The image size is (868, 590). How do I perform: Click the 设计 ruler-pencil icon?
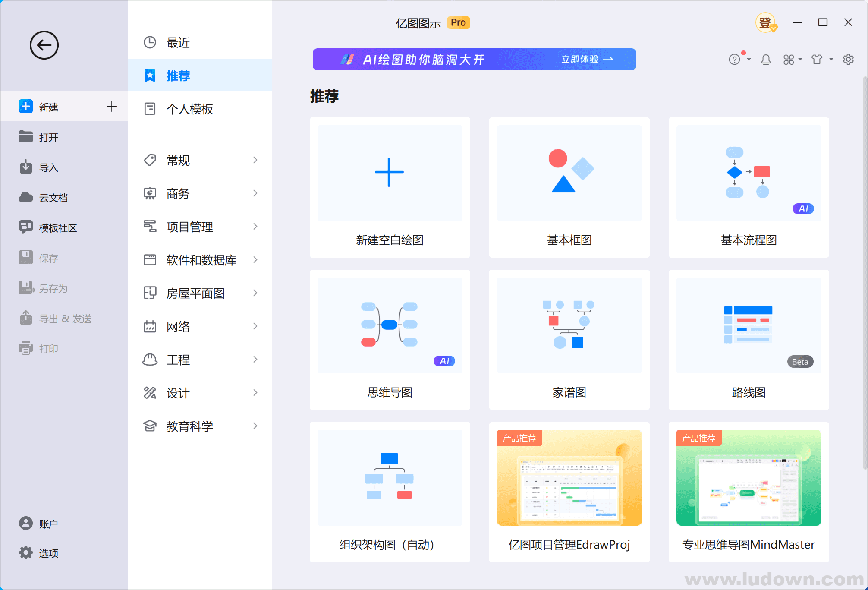150,393
